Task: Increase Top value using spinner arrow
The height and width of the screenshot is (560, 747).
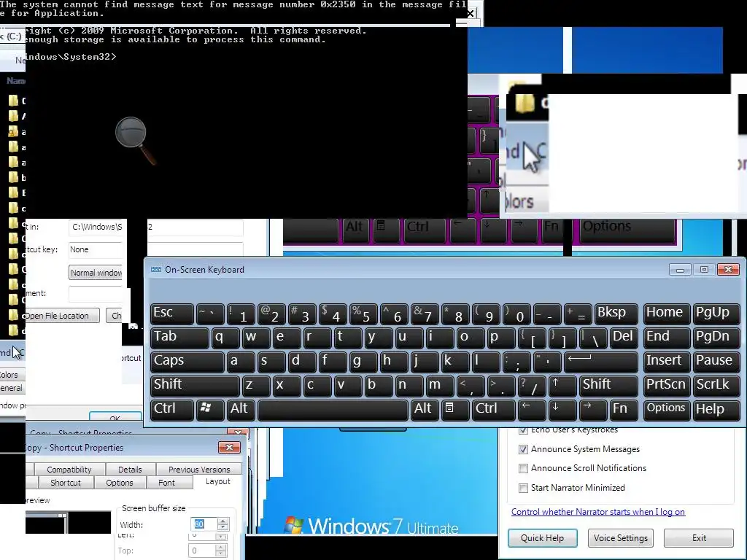Action: tap(220, 548)
